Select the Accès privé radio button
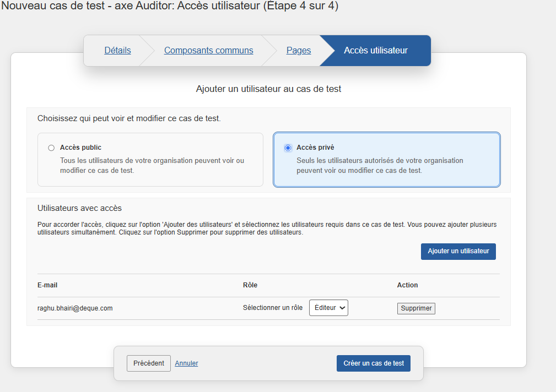The image size is (556, 392). click(288, 148)
